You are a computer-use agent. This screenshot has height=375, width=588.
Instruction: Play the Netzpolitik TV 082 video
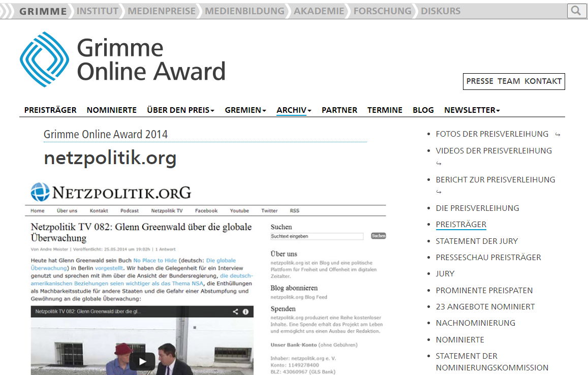142,361
